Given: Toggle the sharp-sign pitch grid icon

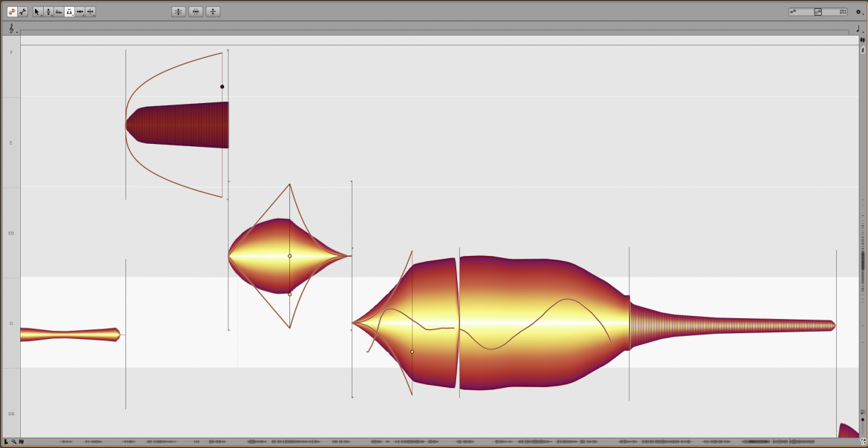Looking at the screenshot, I should [x=863, y=40].
